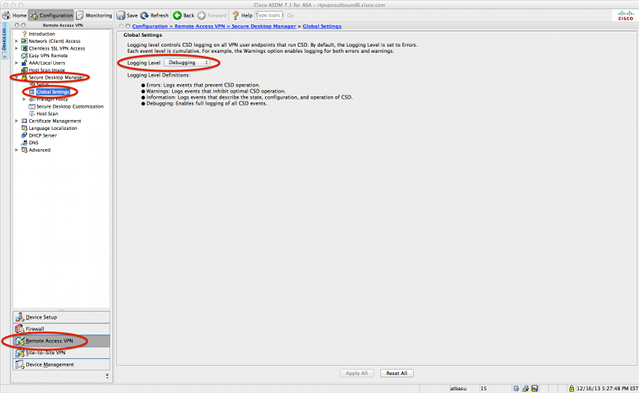Click the Clientless SSL VPN Access icon
The height and width of the screenshot is (393, 639).
tap(24, 49)
